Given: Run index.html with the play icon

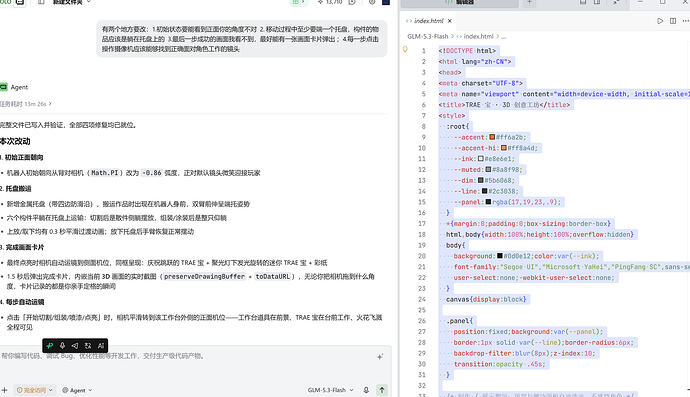Looking at the screenshot, I should (x=660, y=21).
